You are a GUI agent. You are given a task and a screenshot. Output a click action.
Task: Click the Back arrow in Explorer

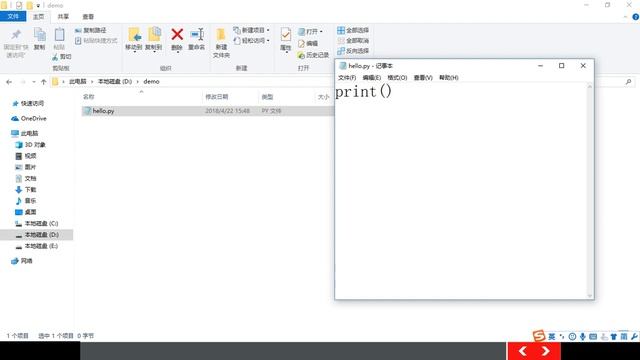[9, 82]
